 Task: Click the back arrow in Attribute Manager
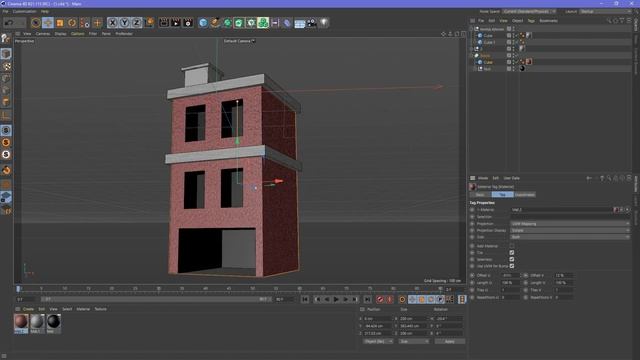[x=589, y=178]
